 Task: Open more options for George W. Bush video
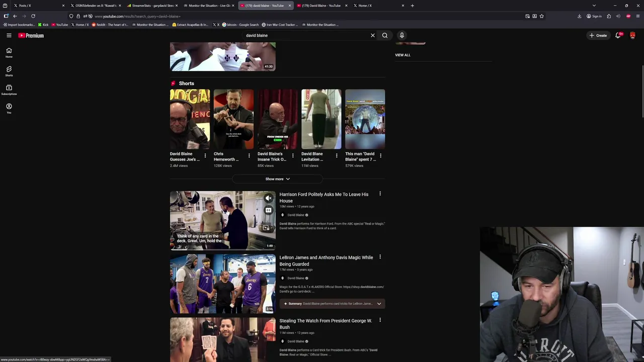(380, 320)
